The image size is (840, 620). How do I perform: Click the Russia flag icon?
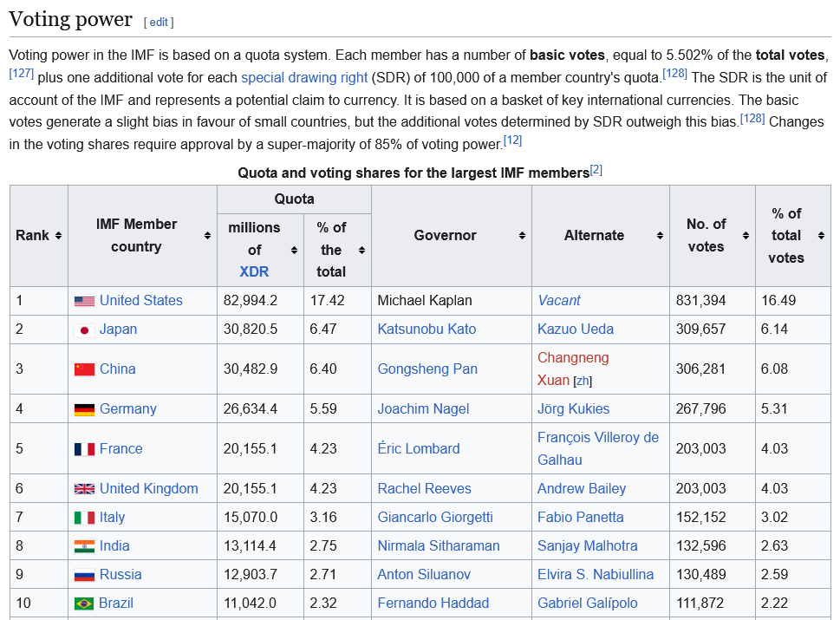point(84,576)
